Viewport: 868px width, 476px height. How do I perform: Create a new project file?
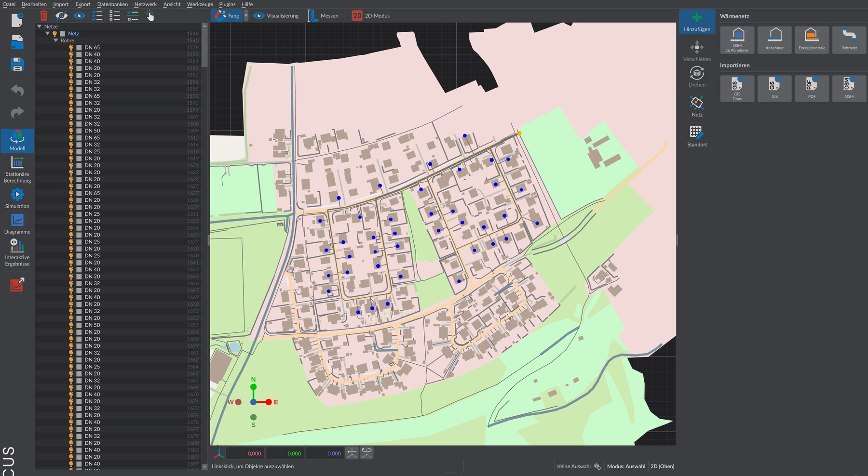click(x=17, y=20)
